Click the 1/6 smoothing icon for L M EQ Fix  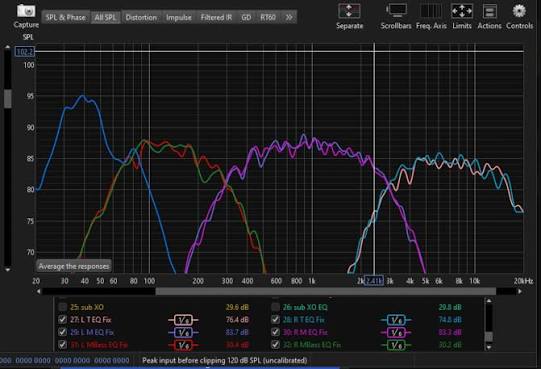point(183,333)
